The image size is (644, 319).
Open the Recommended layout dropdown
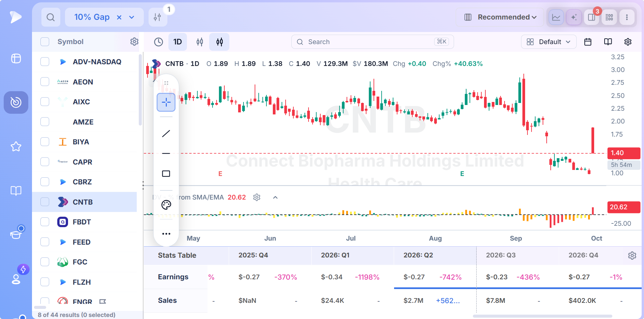tap(500, 17)
